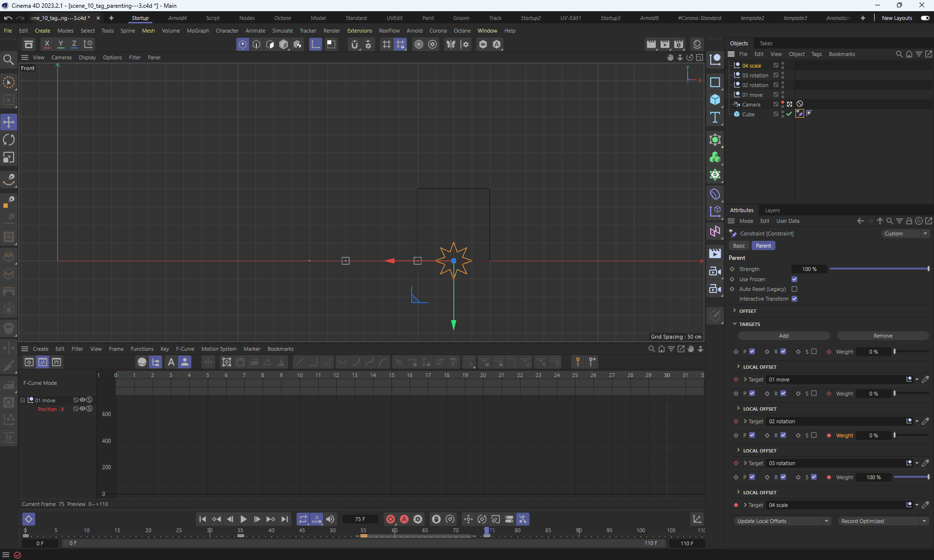Click the Text spline tool icon
The image size is (934, 560).
(x=715, y=117)
